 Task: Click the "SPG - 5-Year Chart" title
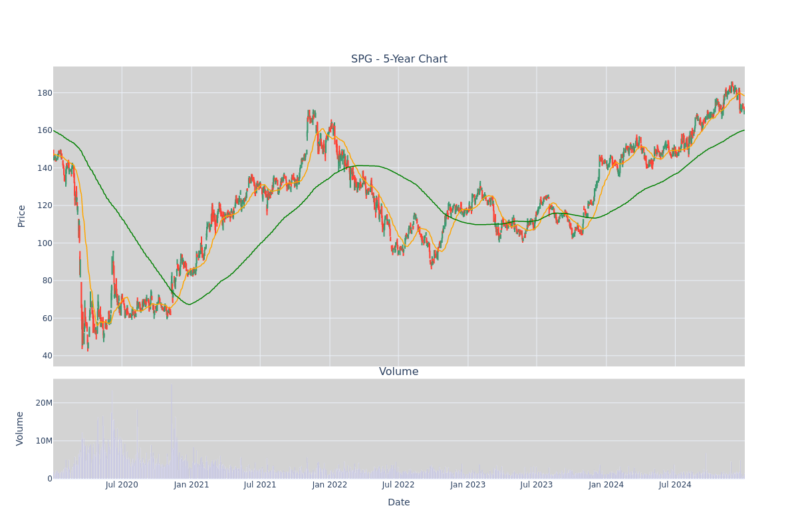[399, 59]
